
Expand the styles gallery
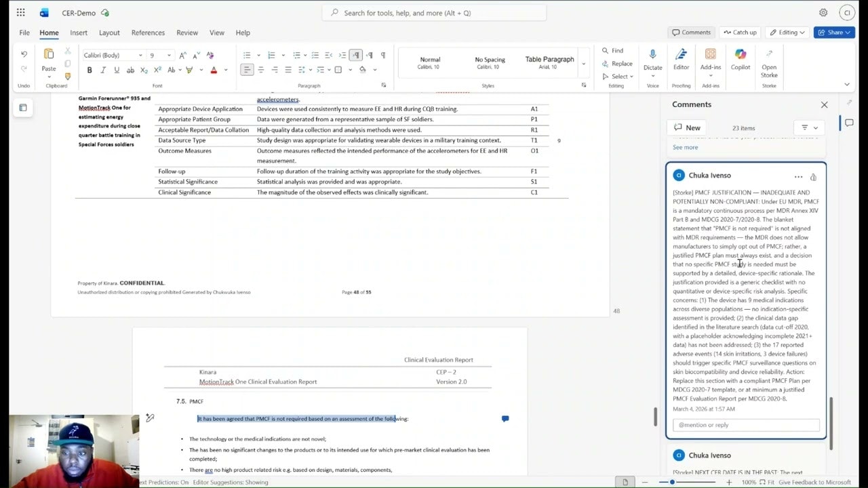[583, 64]
